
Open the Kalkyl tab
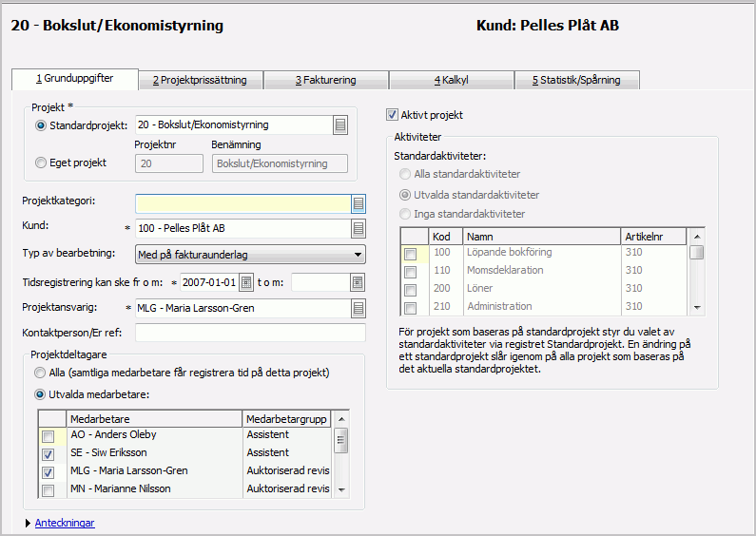click(x=451, y=80)
